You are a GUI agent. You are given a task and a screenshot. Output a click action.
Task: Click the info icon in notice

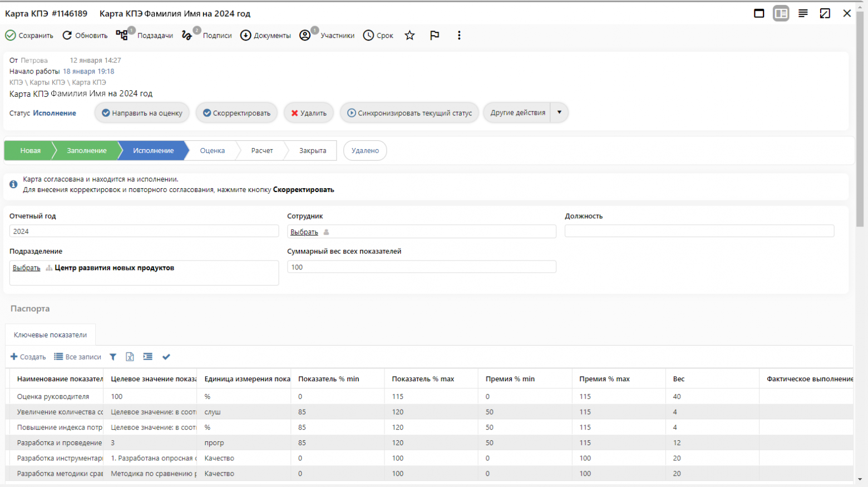click(13, 184)
